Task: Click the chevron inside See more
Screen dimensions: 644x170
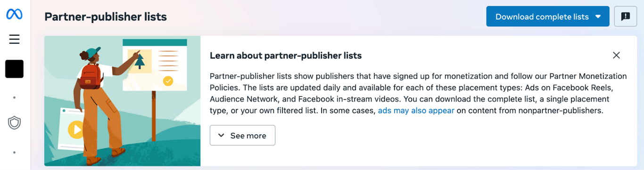Action: 222,136
